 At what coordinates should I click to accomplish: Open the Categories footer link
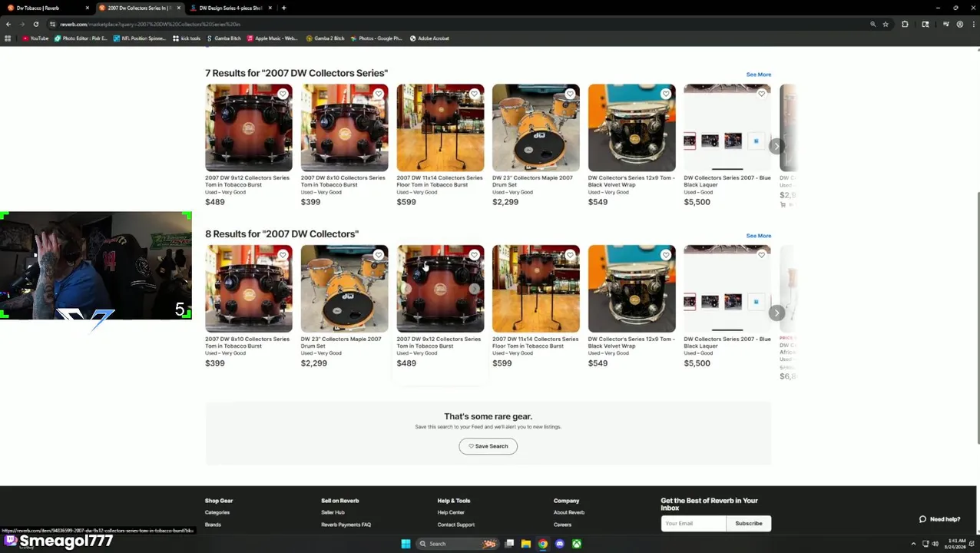point(217,512)
